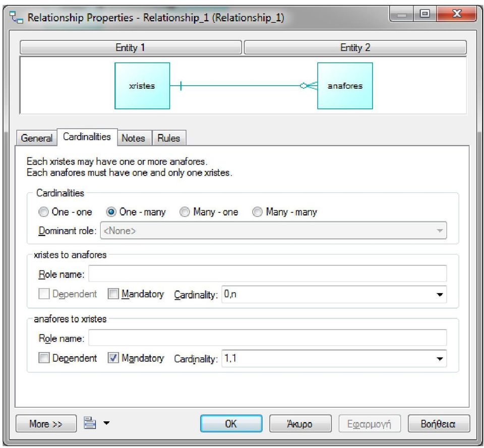This screenshot has height=448, width=484.
Task: Click the Βοήθεια help button
Action: pos(439,424)
